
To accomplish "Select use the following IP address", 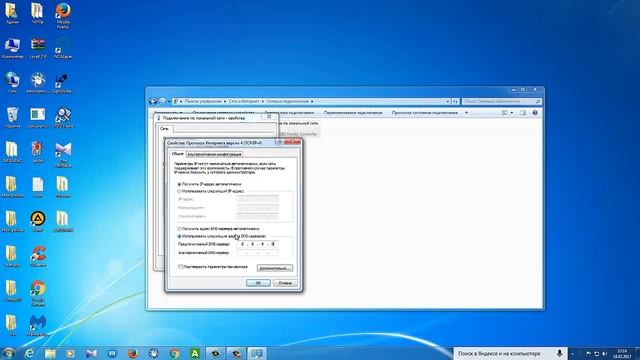I will (x=179, y=191).
